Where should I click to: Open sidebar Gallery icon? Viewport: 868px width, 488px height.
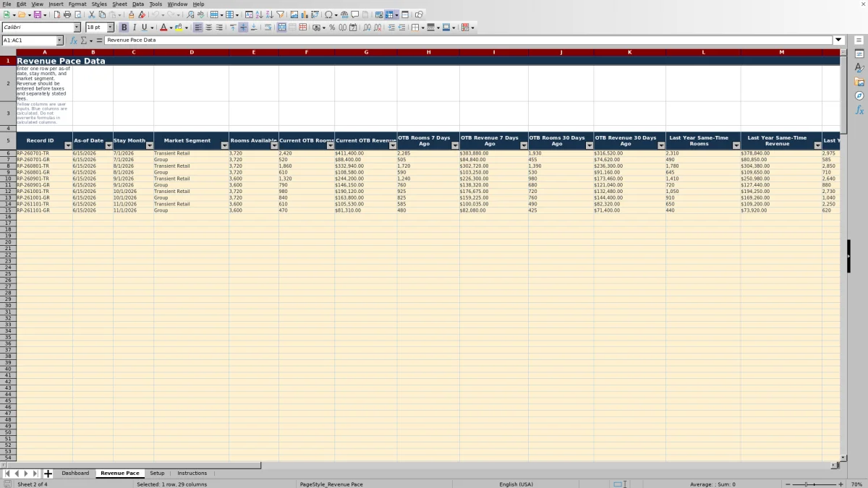859,82
